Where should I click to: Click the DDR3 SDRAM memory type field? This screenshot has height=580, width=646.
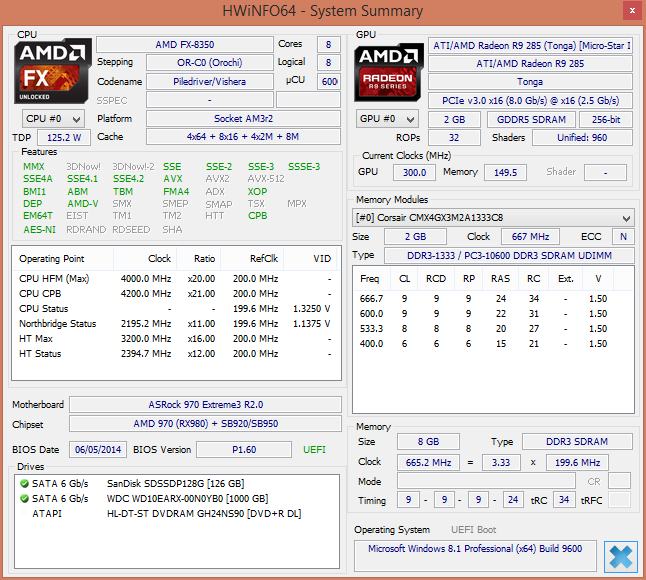[577, 442]
